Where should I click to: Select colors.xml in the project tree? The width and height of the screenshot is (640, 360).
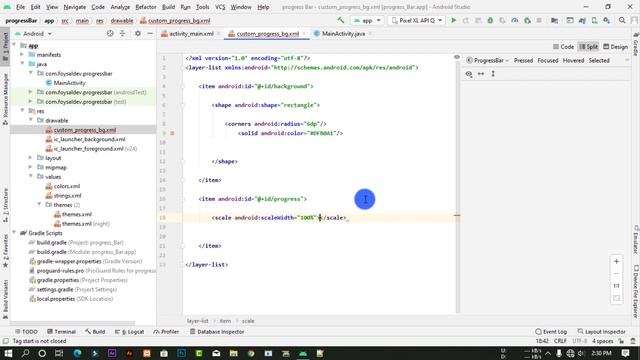pos(67,186)
